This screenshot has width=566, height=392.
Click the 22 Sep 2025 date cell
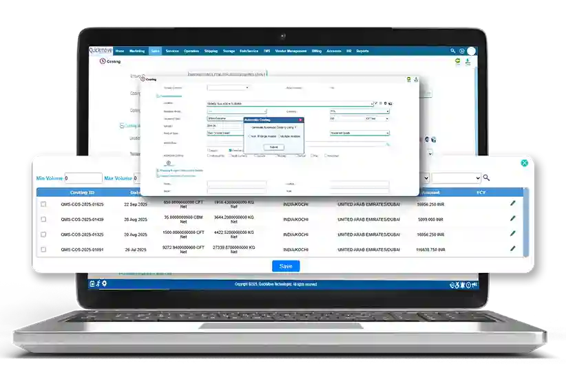136,204
